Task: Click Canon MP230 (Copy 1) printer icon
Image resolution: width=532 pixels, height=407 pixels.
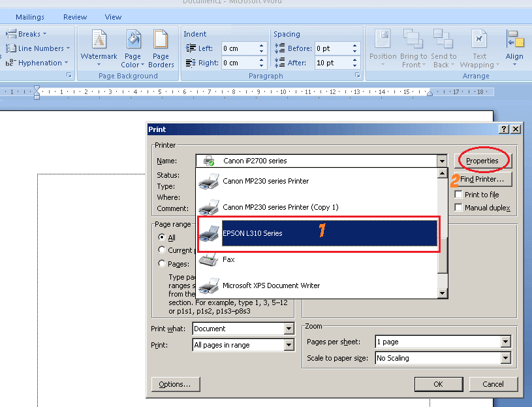Action: coord(209,207)
